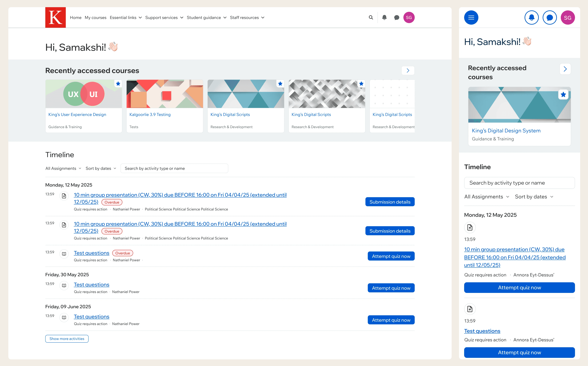This screenshot has height=366, width=588.
Task: Click the desktop timeline search field
Action: pyautogui.click(x=174, y=168)
